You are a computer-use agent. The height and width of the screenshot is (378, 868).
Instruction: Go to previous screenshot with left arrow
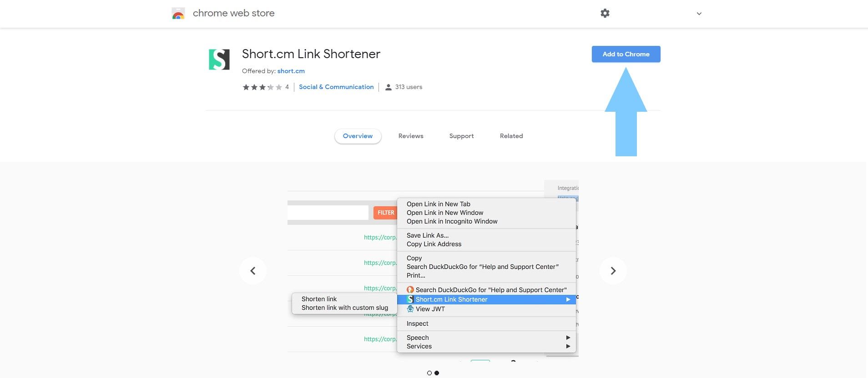[x=253, y=271]
